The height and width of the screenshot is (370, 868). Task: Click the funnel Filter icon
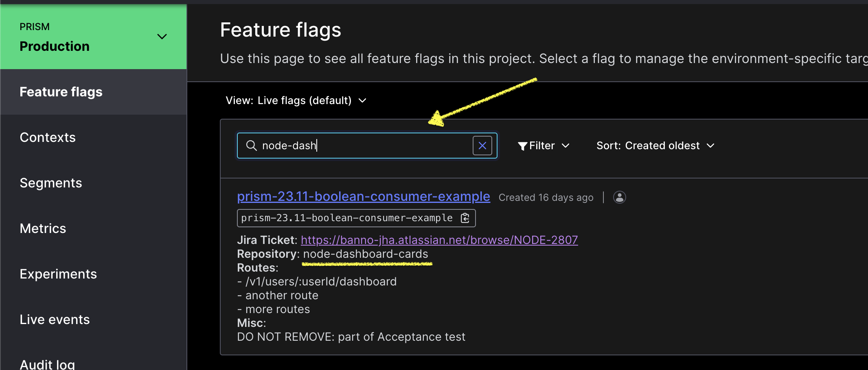tap(523, 146)
